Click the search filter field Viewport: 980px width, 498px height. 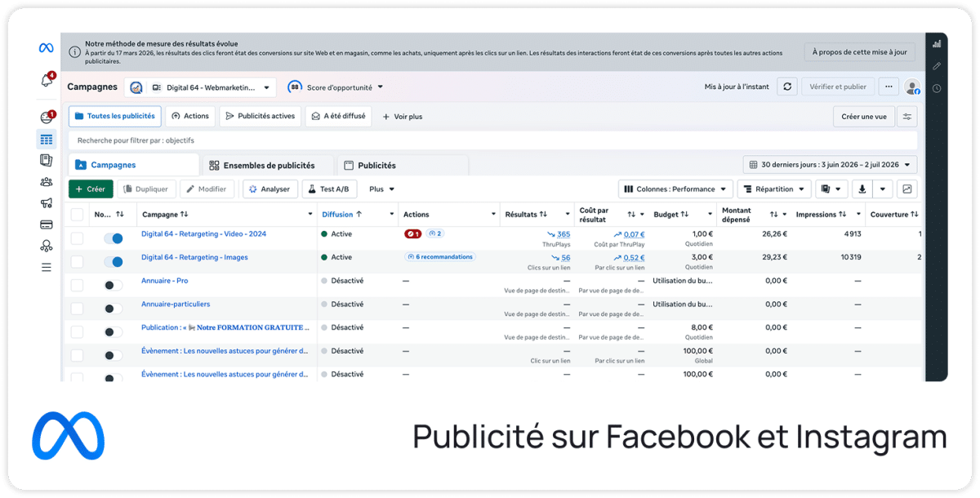tap(492, 140)
